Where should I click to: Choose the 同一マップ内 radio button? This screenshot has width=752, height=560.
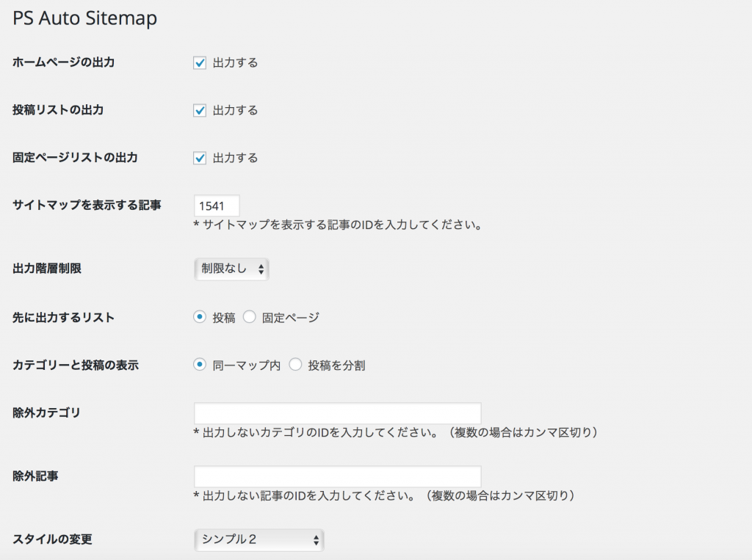coord(199,365)
